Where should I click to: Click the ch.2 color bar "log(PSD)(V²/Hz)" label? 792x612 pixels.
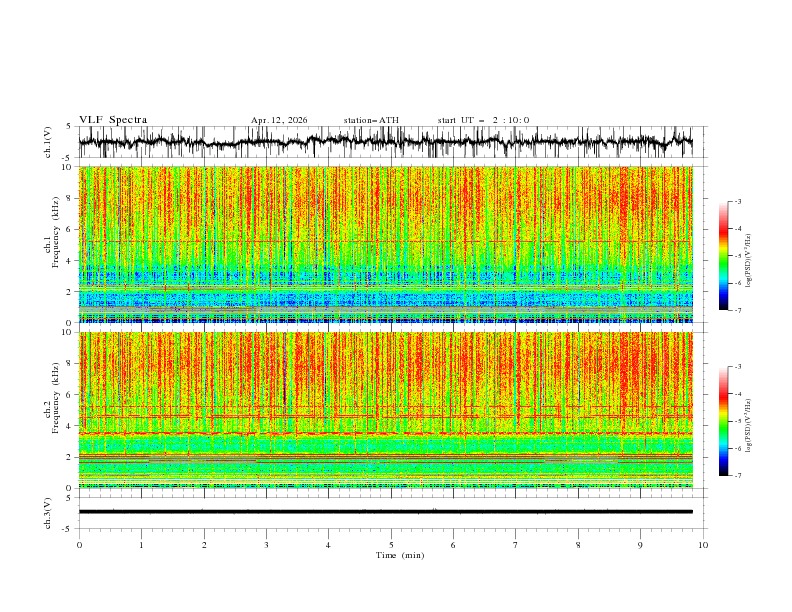[x=748, y=426]
